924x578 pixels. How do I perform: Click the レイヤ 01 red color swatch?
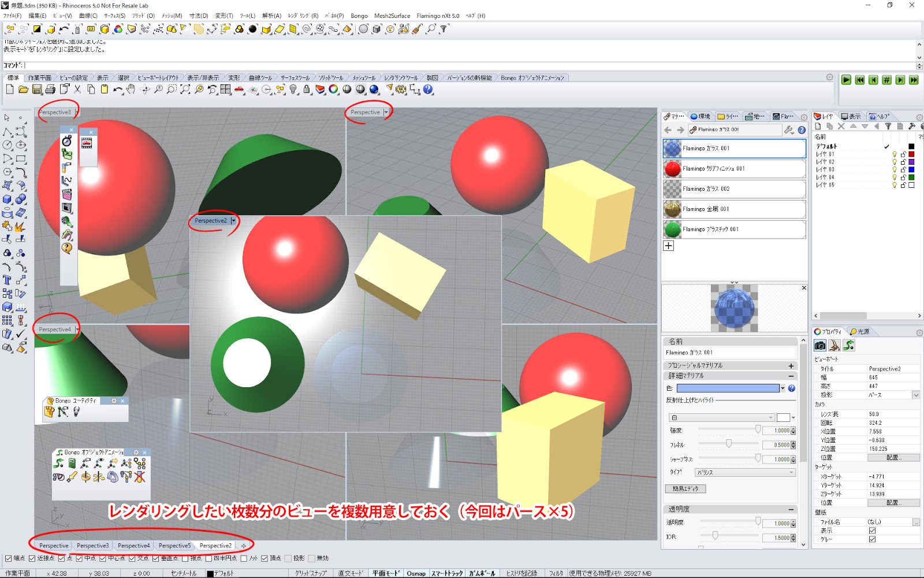coord(912,154)
